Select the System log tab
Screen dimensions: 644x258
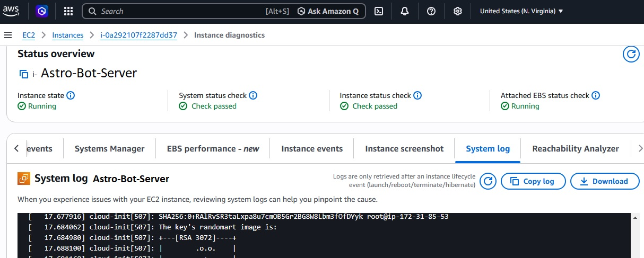(x=488, y=149)
